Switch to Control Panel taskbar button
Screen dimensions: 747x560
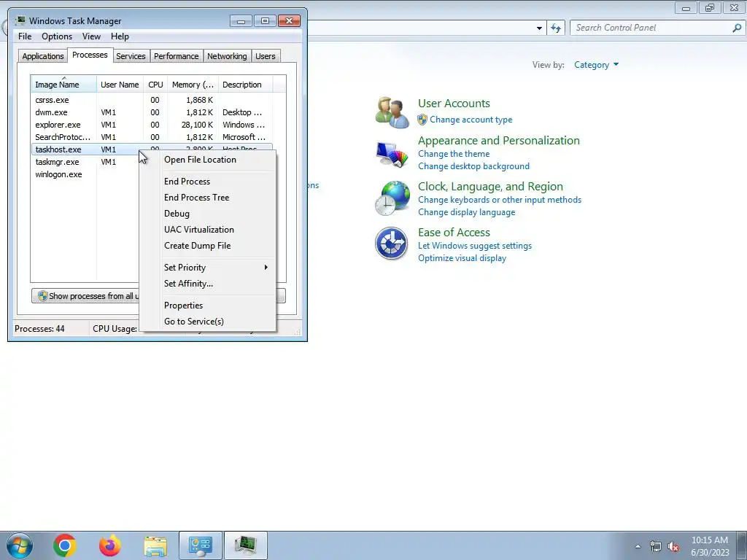(x=200, y=545)
